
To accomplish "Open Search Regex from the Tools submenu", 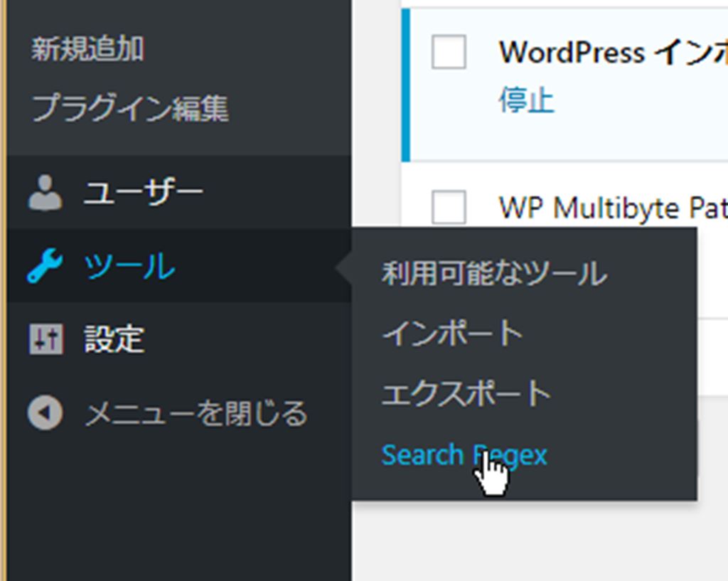I will [464, 454].
